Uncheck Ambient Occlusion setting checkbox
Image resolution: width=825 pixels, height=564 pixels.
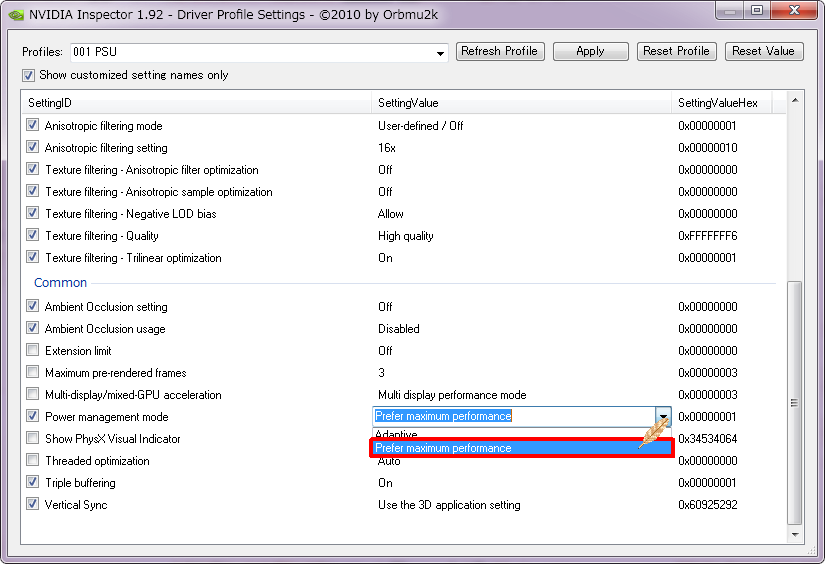coord(33,306)
